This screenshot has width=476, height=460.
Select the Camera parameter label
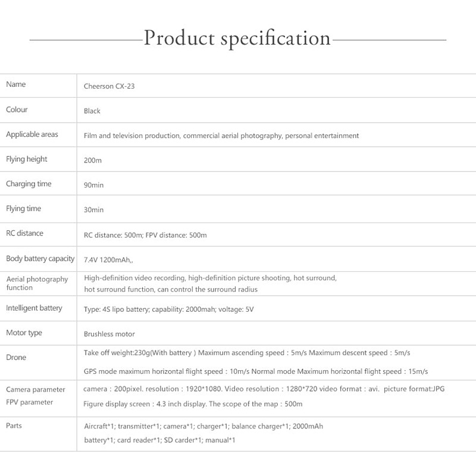click(36, 390)
